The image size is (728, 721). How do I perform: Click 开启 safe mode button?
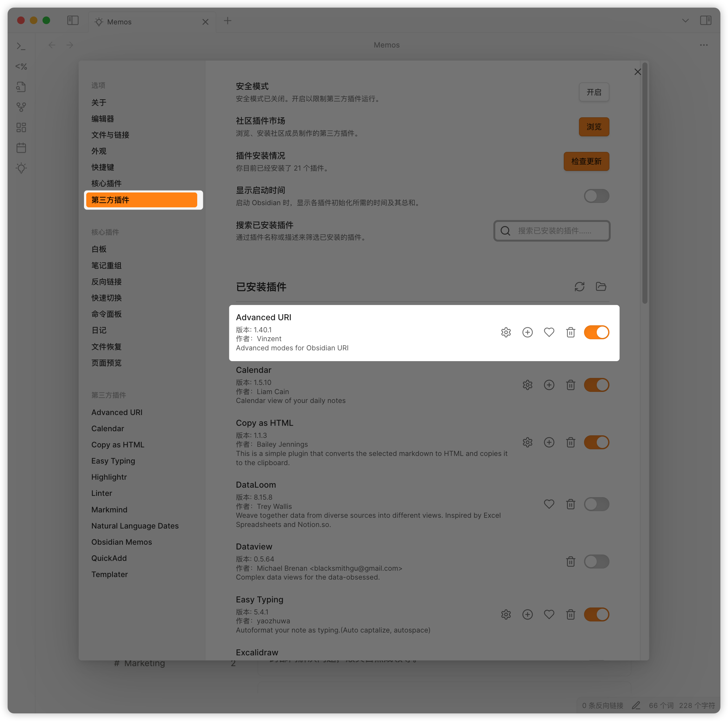point(594,92)
